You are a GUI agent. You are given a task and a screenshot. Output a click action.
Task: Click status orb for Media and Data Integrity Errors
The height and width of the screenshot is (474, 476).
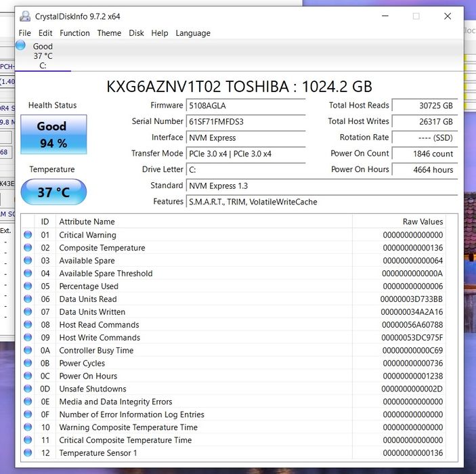click(x=28, y=402)
